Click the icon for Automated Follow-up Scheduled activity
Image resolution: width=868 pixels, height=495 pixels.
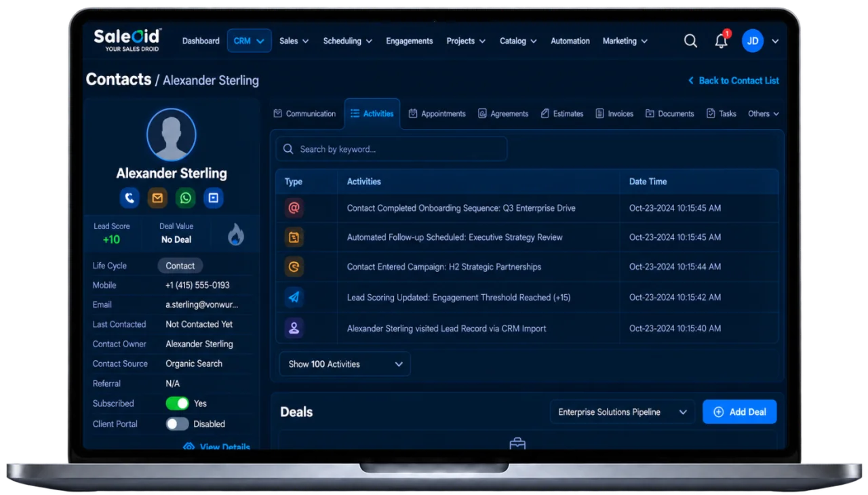click(x=294, y=237)
